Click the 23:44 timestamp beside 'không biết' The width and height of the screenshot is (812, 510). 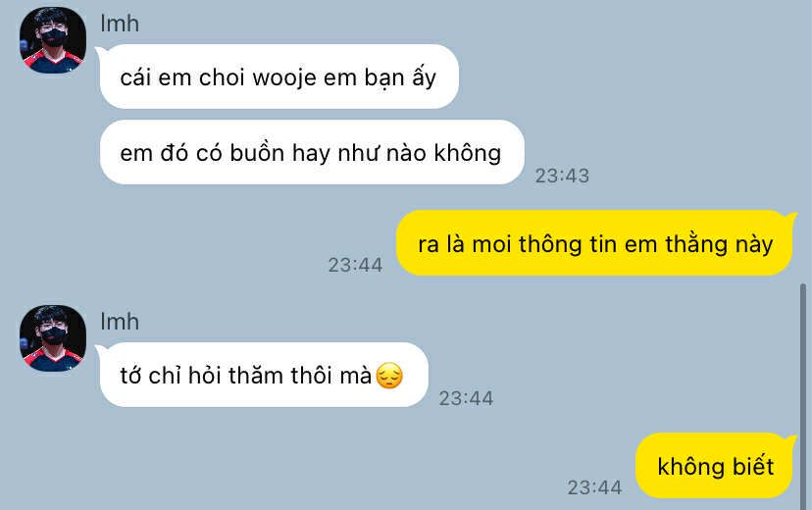coord(594,487)
